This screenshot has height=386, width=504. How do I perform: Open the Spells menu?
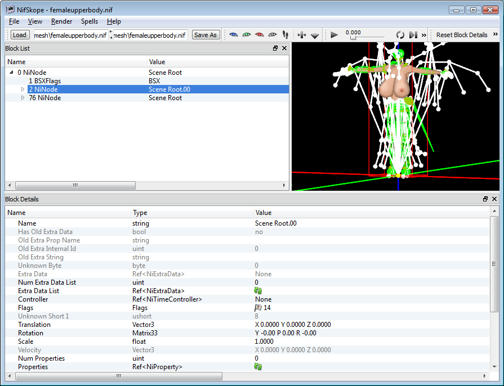89,22
